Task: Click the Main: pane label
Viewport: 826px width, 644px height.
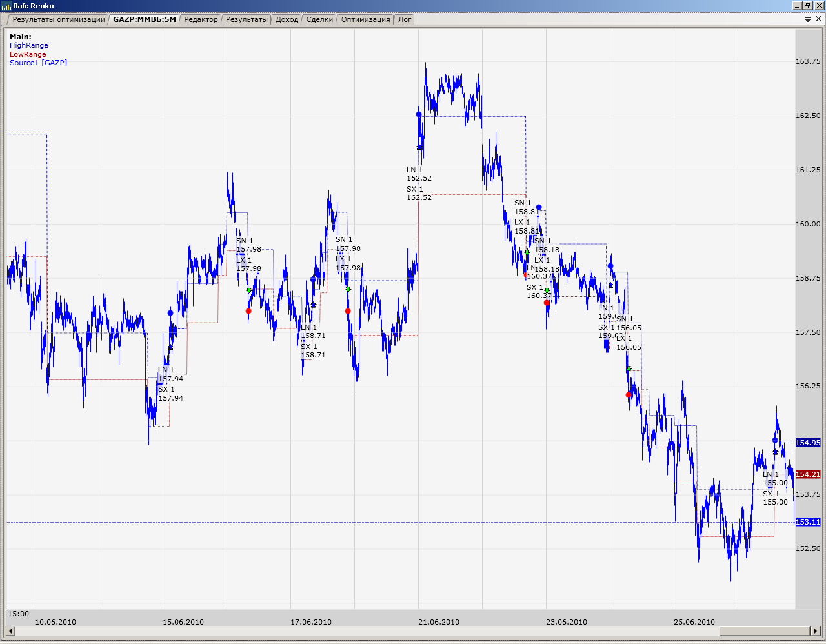Action: (21, 37)
